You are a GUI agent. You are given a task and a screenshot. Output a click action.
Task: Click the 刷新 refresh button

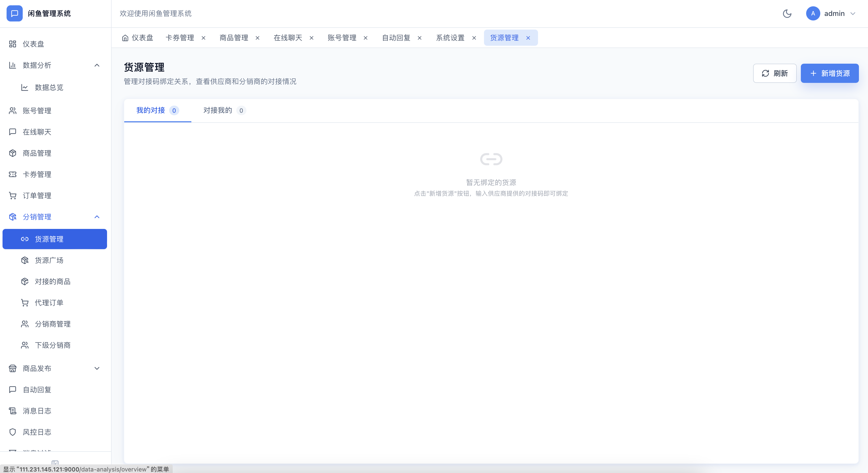pos(775,73)
